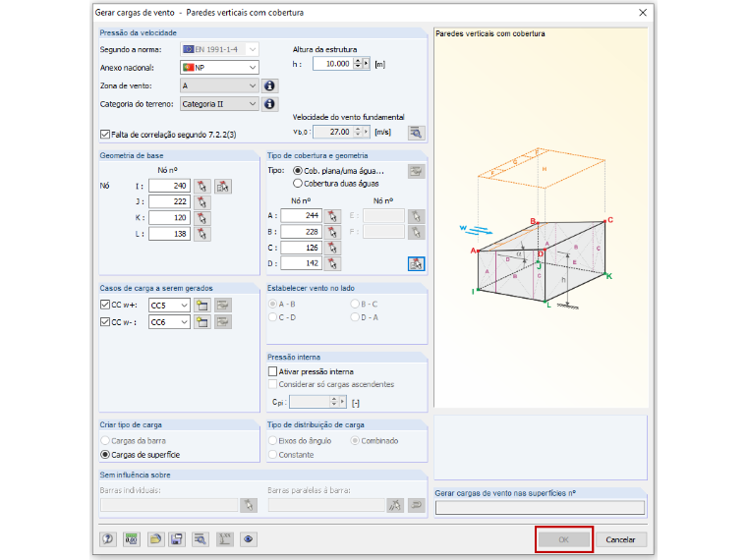Screen dimensions: 747x560
Task: Edit node J number field
Action: point(170,202)
